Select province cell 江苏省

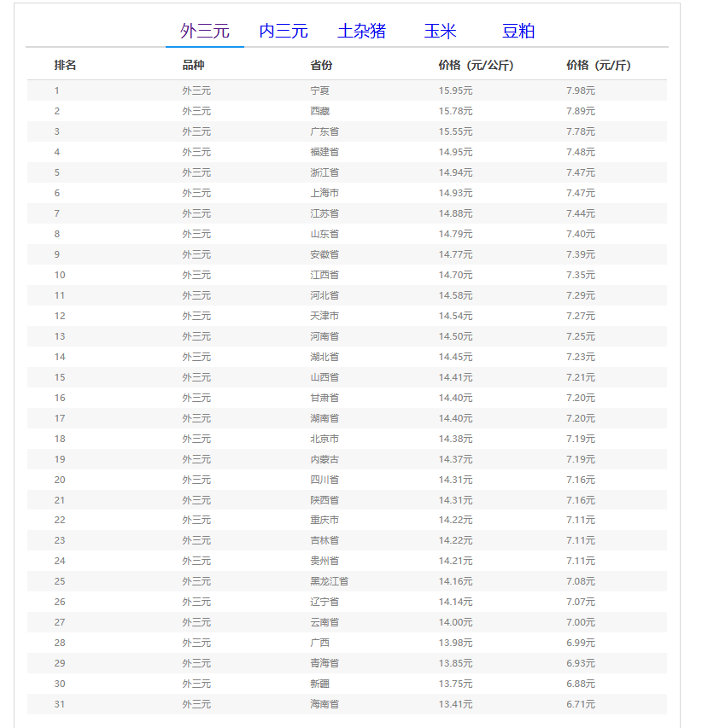coord(325,213)
